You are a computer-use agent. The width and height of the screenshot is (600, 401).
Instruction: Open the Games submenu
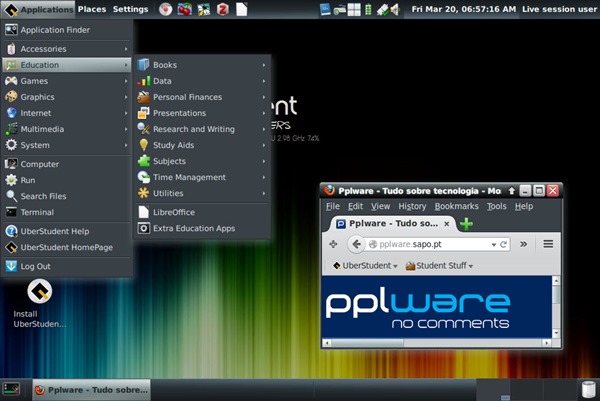(x=67, y=81)
